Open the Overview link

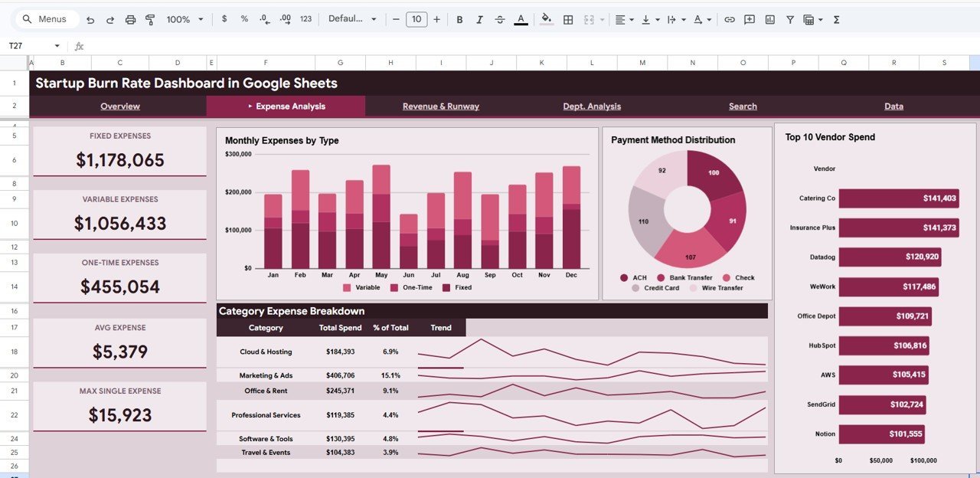pyautogui.click(x=120, y=106)
